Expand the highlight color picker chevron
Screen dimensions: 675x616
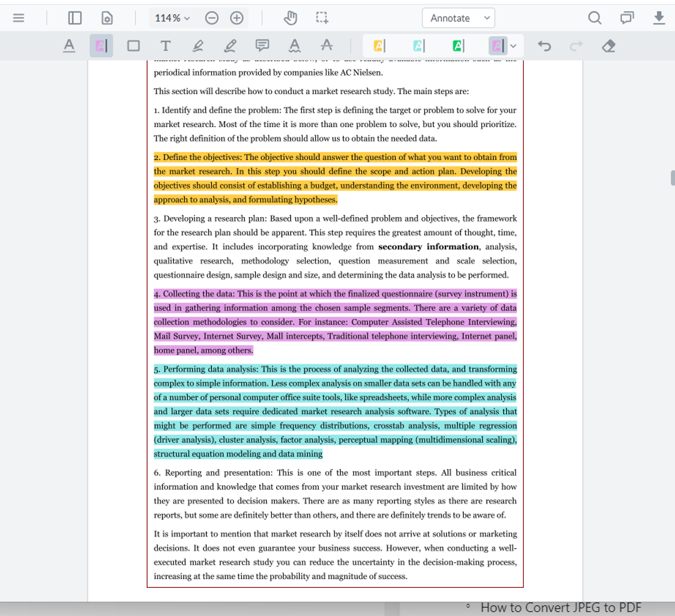point(512,45)
